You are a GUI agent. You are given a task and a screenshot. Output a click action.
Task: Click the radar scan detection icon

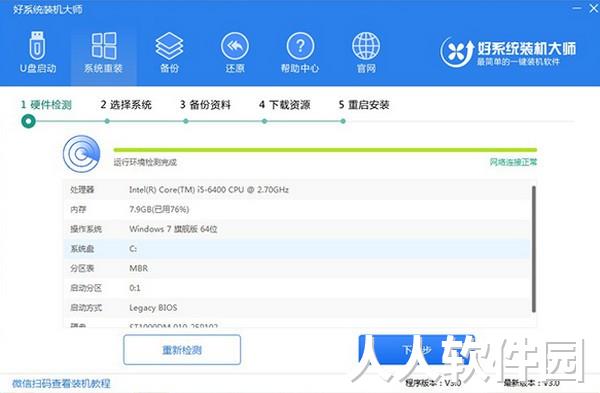(x=82, y=154)
